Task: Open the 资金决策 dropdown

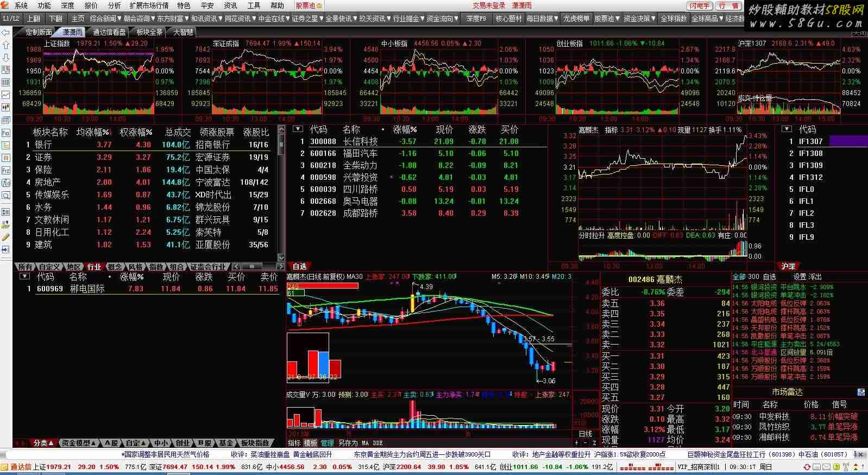Action: point(640,18)
